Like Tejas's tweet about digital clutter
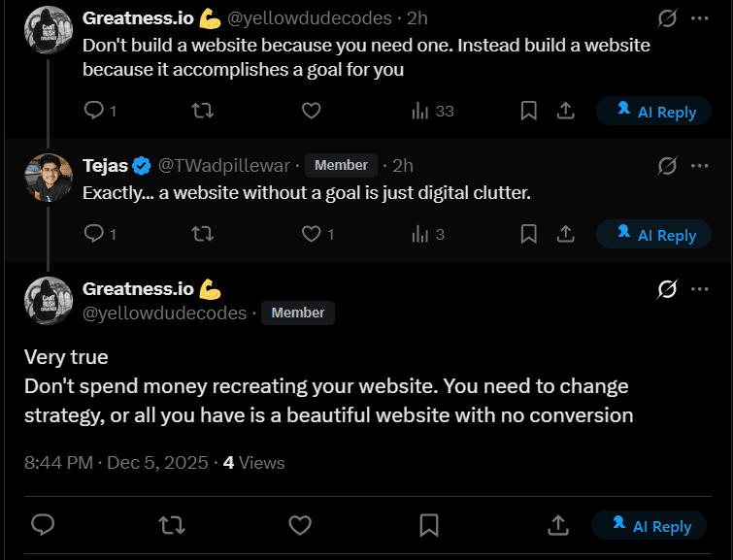Image resolution: width=733 pixels, height=560 pixels. point(311,234)
